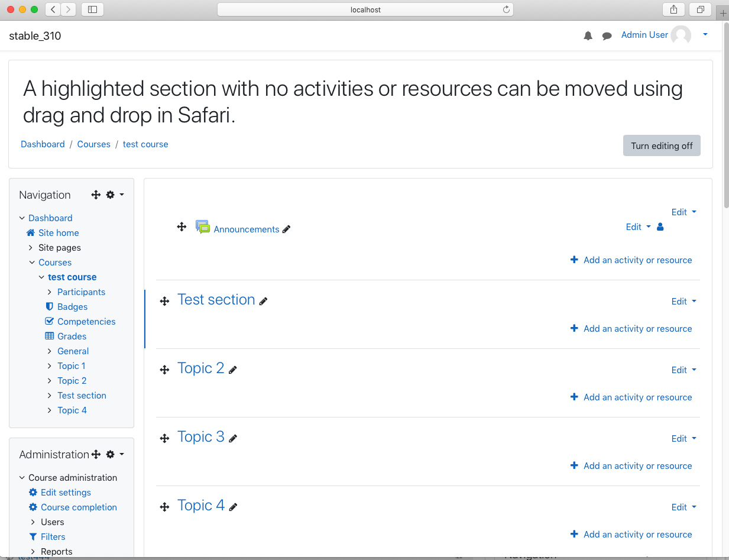Click the pencil icon next to Topic 2
The height and width of the screenshot is (560, 729).
coord(233,370)
